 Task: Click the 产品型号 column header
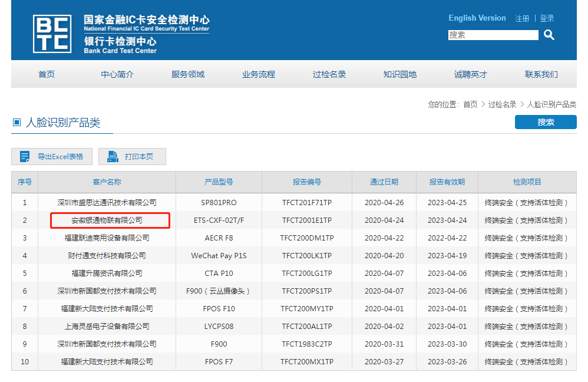pyautogui.click(x=219, y=182)
